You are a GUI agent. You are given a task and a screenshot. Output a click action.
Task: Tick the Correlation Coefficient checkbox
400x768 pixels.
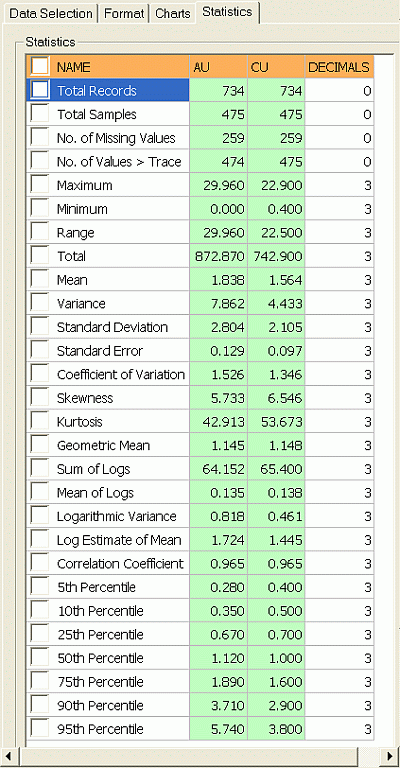tap(40, 563)
